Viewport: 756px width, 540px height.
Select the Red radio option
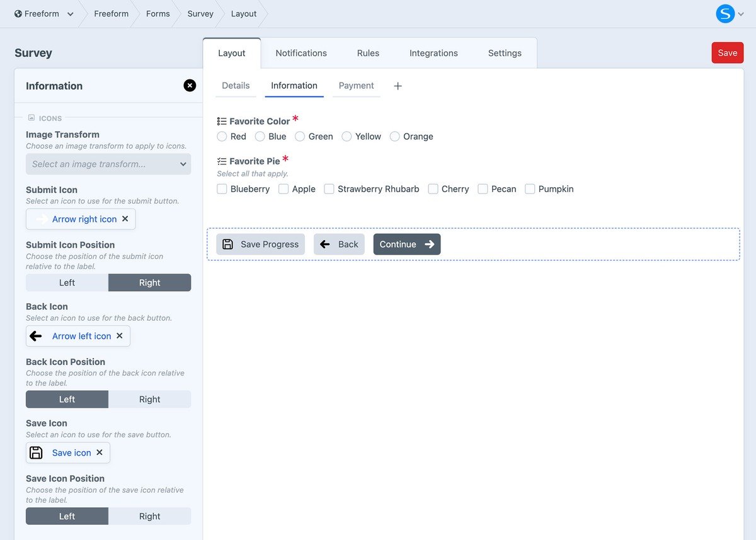point(222,136)
